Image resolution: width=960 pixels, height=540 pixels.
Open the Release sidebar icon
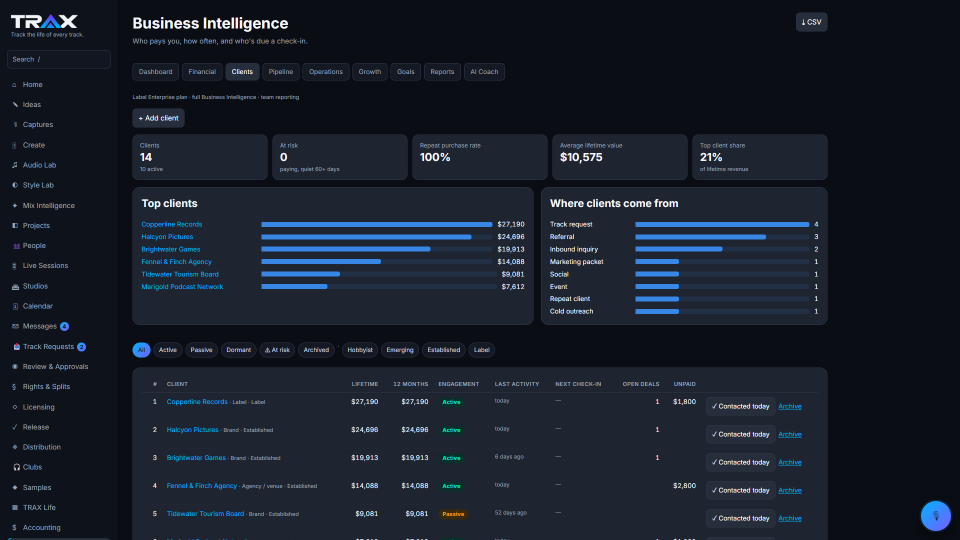15,427
